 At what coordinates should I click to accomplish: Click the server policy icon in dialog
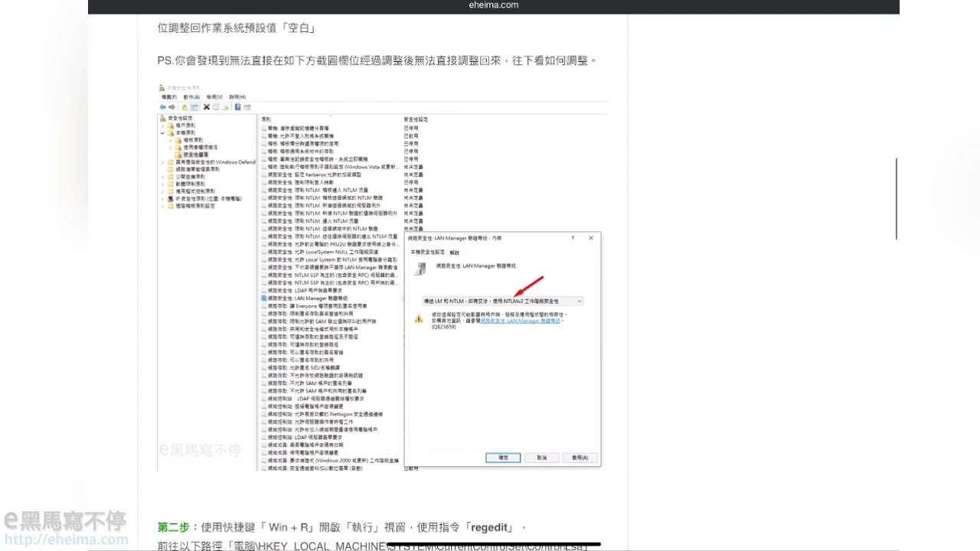click(420, 269)
